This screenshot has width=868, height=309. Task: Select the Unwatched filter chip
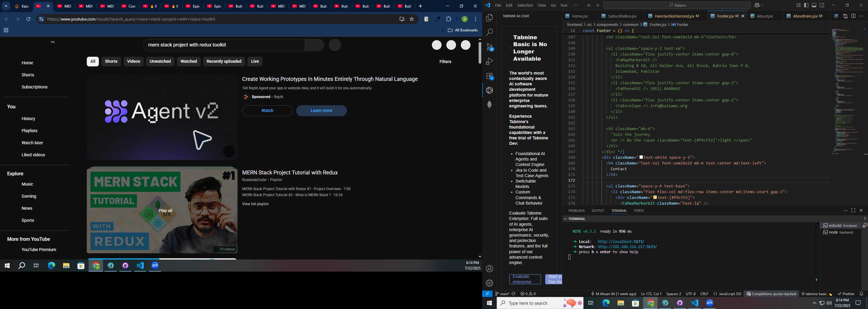point(160,61)
